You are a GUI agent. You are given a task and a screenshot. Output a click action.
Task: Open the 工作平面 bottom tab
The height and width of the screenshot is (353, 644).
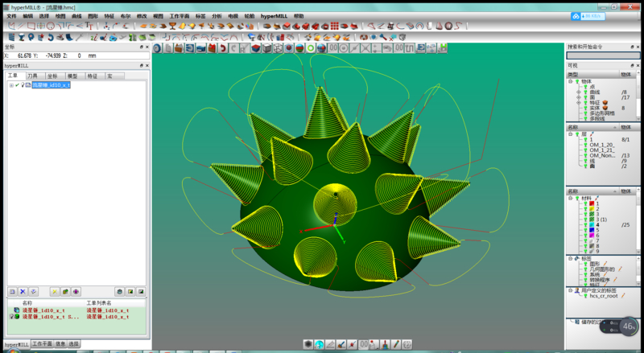tap(43, 344)
